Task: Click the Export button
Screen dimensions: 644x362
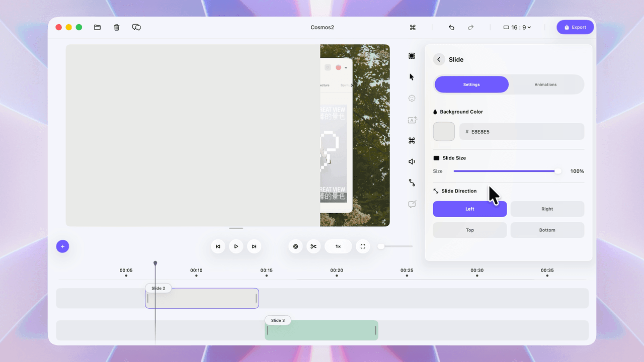Action: point(575,27)
